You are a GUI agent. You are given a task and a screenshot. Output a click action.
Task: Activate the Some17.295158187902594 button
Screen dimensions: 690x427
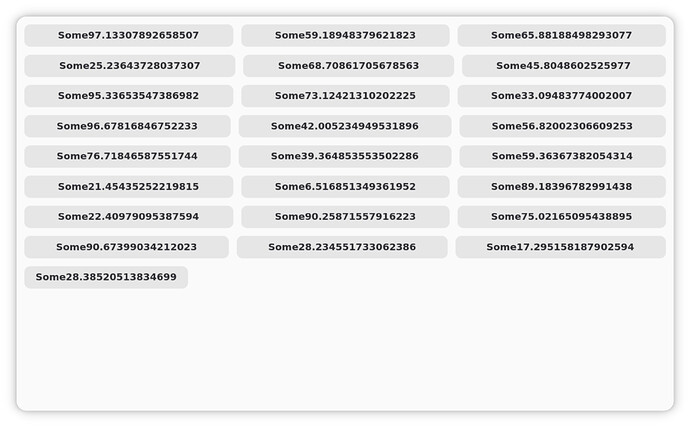[x=560, y=247]
